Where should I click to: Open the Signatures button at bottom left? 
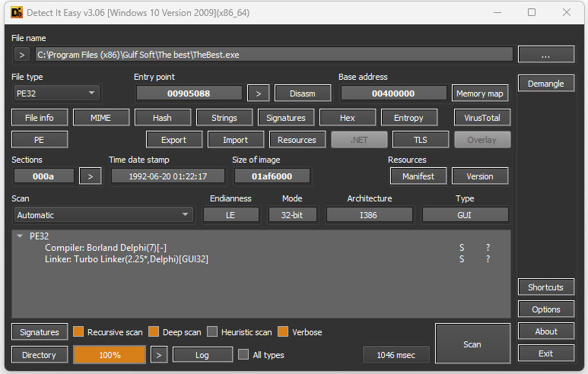(40, 332)
